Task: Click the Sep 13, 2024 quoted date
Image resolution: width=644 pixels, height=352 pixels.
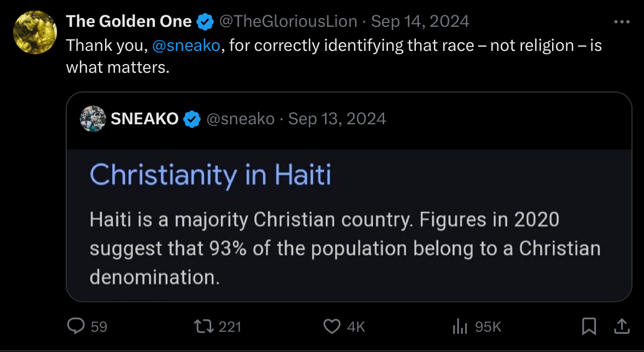Action: [337, 119]
